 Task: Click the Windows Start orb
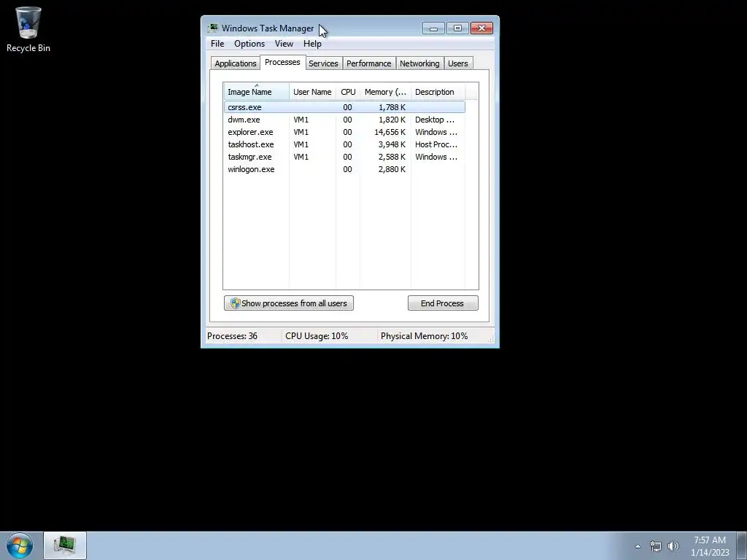20,545
